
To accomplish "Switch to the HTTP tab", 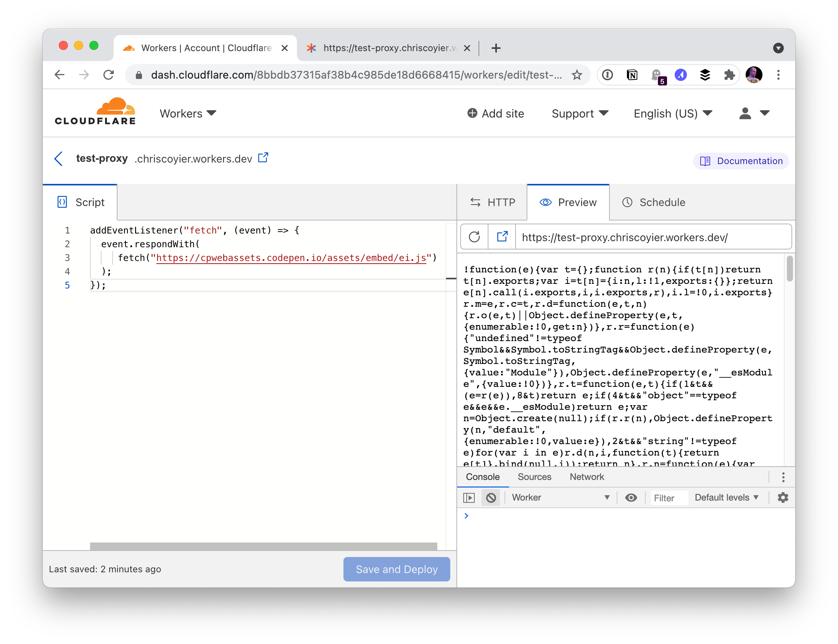I will pos(492,203).
